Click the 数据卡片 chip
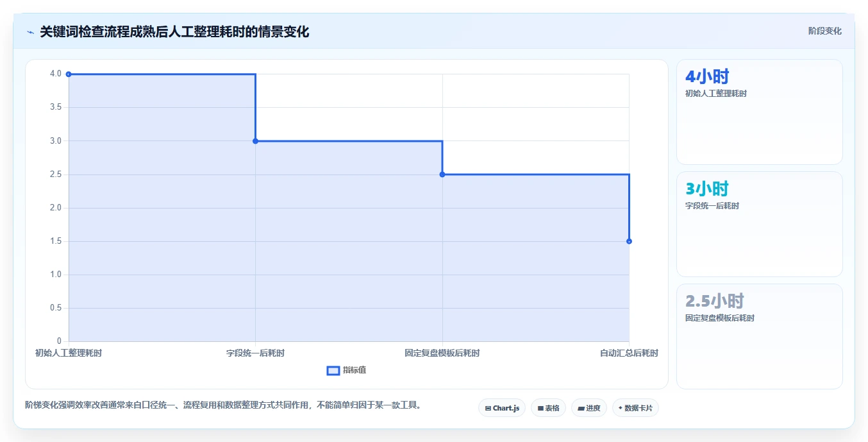 635,408
